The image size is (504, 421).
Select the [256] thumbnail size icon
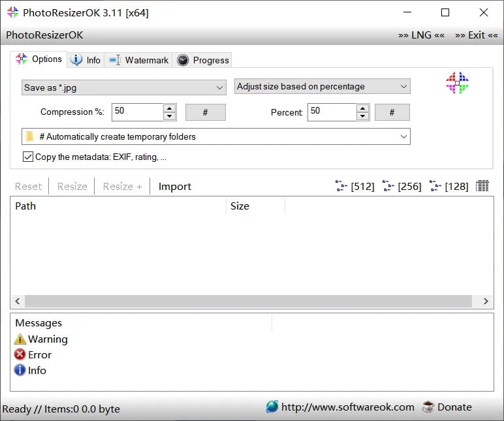[x=402, y=186]
